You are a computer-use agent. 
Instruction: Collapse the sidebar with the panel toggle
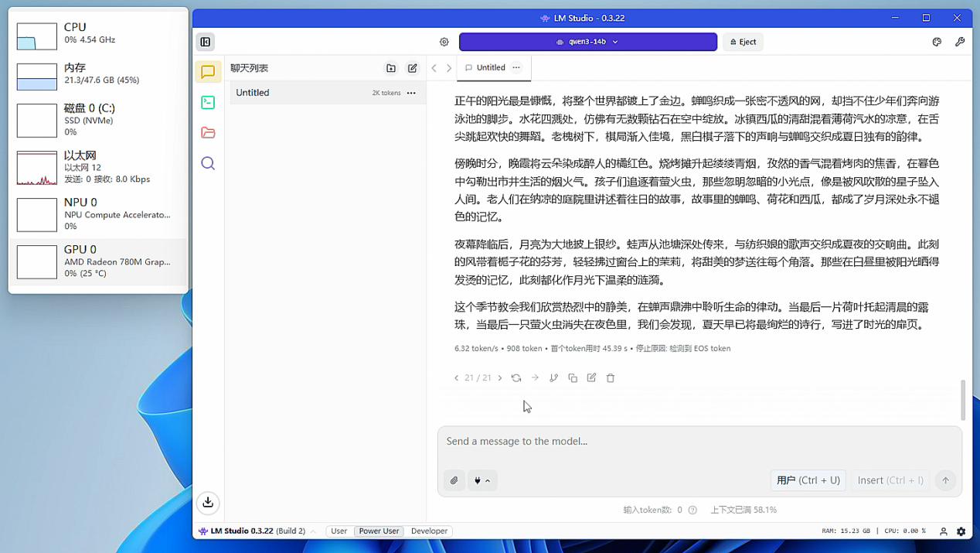point(205,42)
